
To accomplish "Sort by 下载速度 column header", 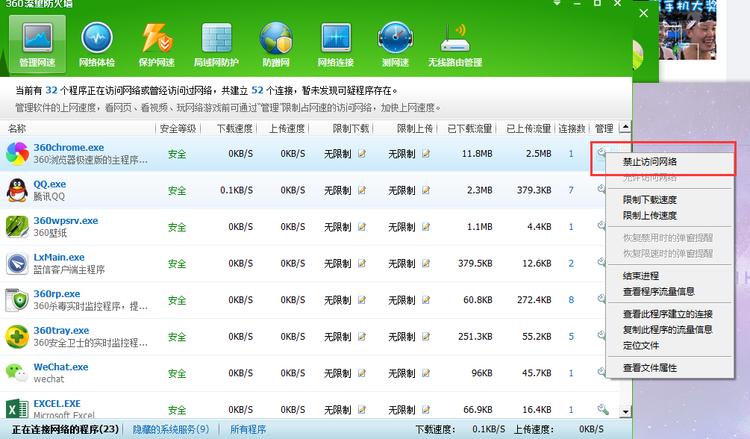I will (233, 128).
